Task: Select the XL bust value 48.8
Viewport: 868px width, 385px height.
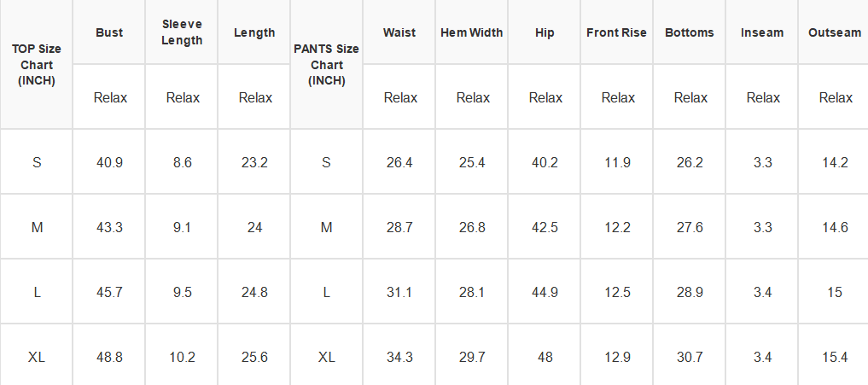Action: click(109, 358)
